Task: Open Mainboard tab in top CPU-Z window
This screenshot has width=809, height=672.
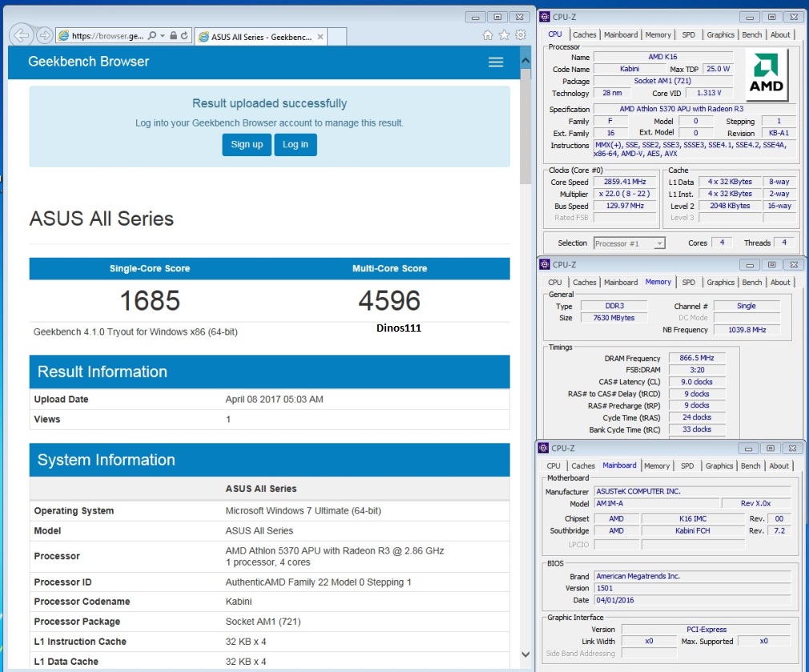Action: tap(621, 34)
